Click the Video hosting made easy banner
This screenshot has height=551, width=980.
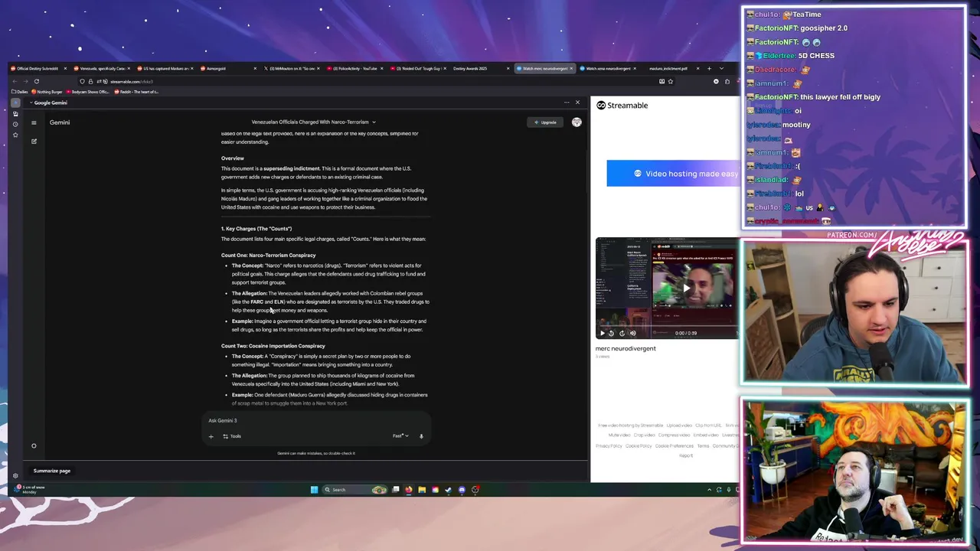672,174
